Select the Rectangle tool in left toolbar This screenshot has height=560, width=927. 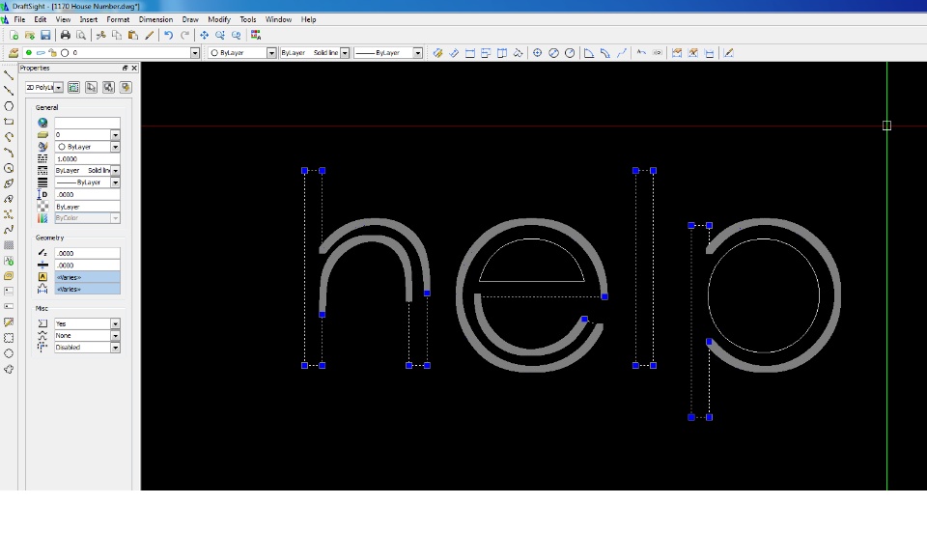click(x=9, y=122)
